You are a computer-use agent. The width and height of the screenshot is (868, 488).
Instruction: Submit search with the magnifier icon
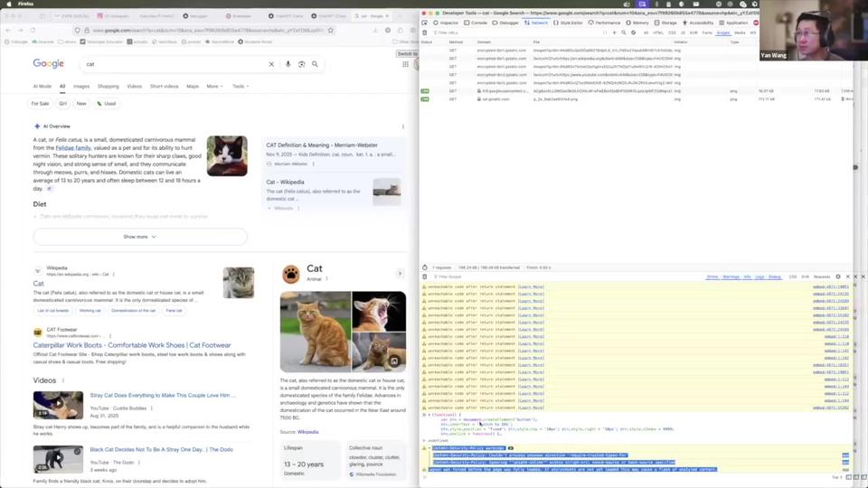point(315,64)
